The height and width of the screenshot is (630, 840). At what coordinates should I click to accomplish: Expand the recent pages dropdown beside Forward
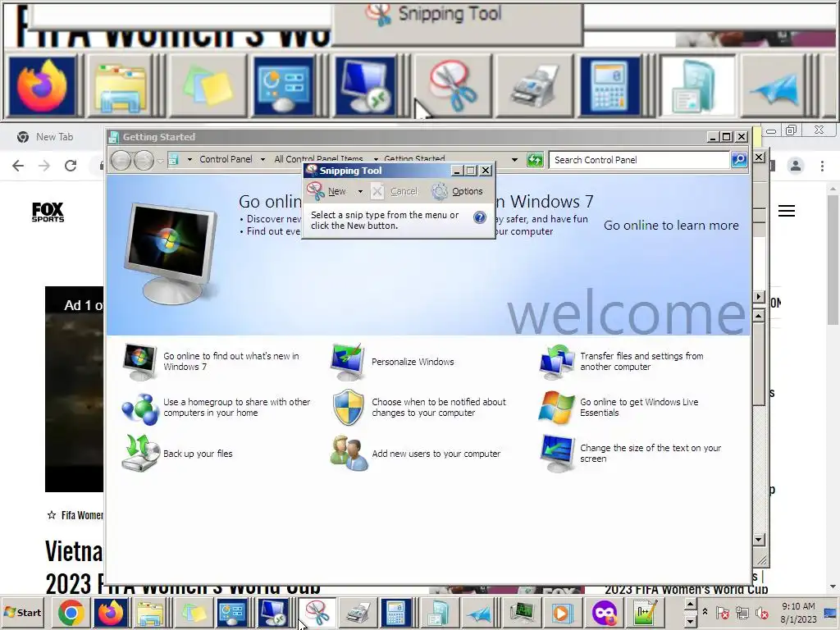160,160
